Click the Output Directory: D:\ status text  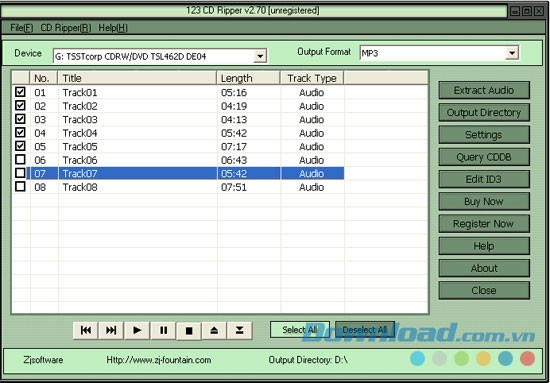pos(308,360)
